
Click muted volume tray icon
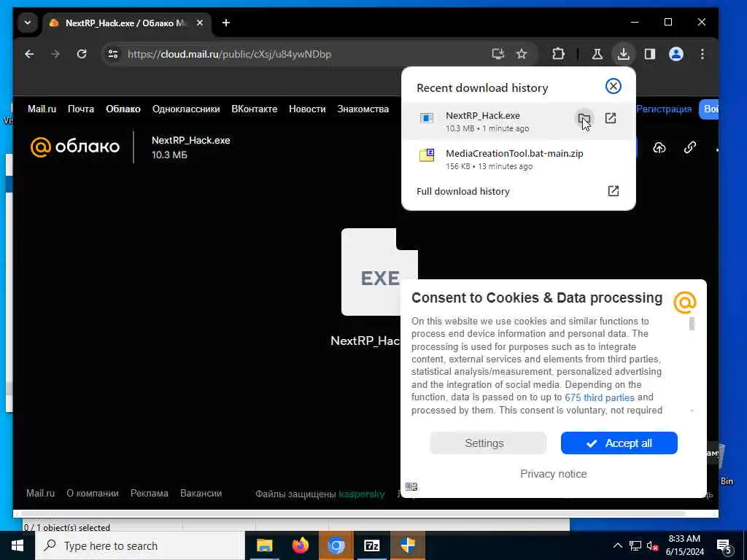[652, 546]
